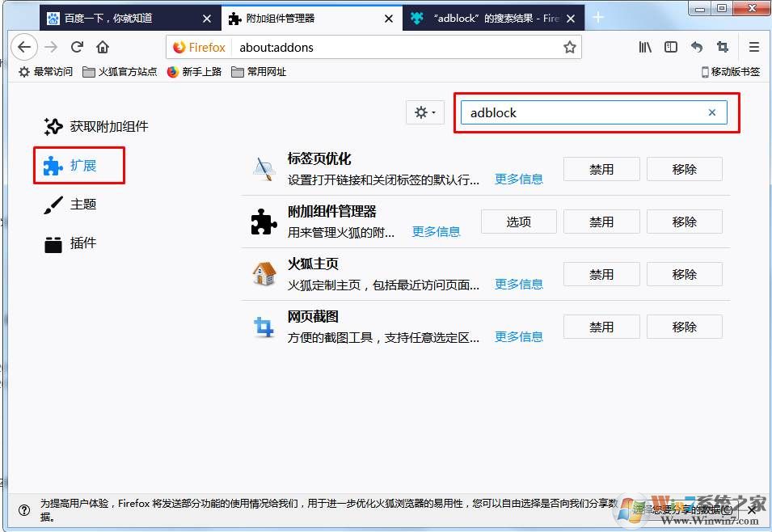Open the gear tools dropdown
Image resolution: width=772 pixels, height=532 pixels.
pos(424,112)
